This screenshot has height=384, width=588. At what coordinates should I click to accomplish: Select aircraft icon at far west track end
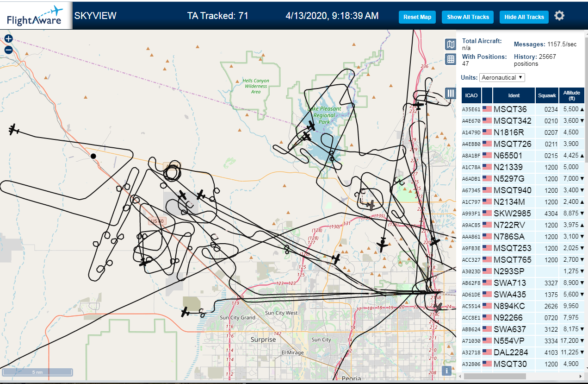point(13,130)
